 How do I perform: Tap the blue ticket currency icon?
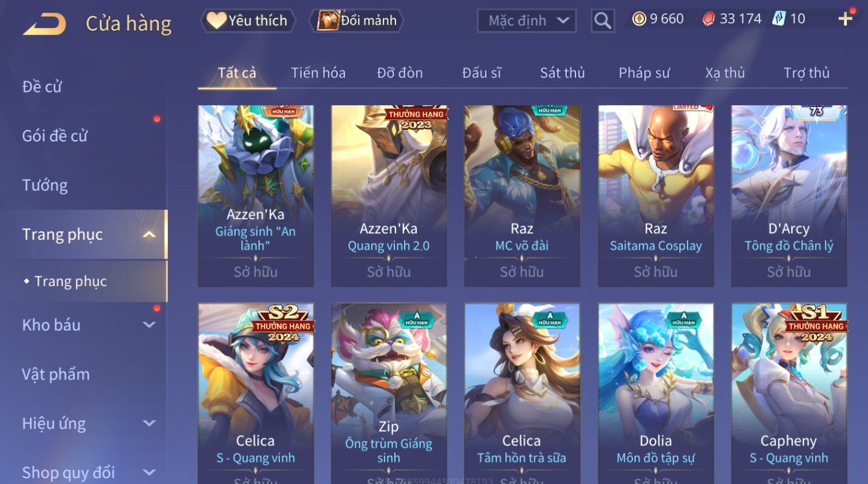[x=778, y=19]
